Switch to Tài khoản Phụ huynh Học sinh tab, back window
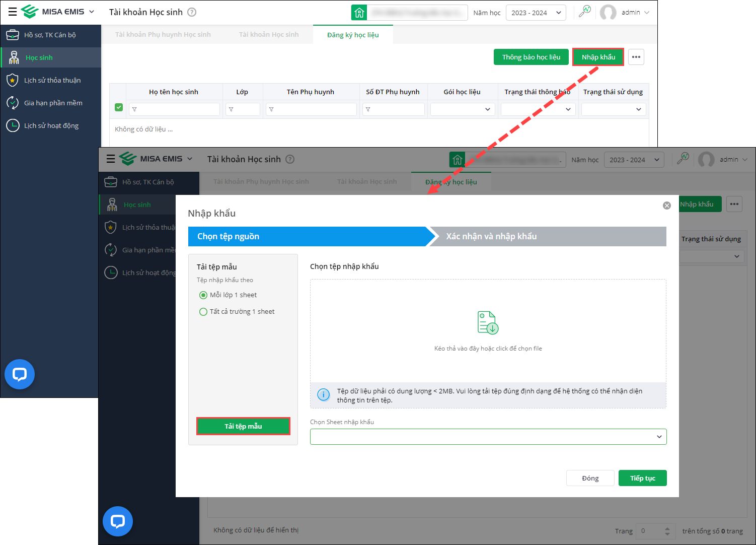The height and width of the screenshot is (545, 756). tap(163, 34)
